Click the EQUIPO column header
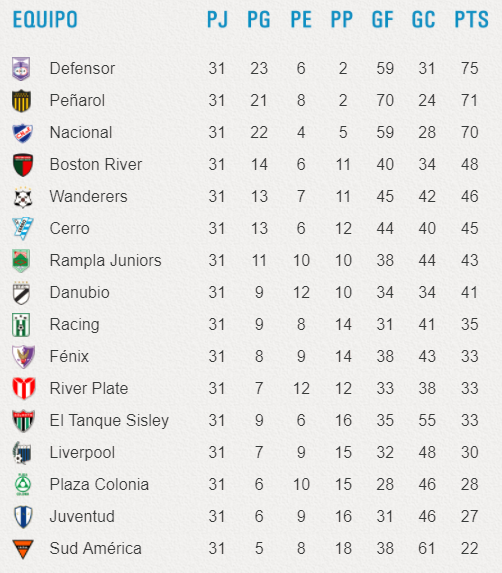Screen dimensions: 502x573 (45, 19)
